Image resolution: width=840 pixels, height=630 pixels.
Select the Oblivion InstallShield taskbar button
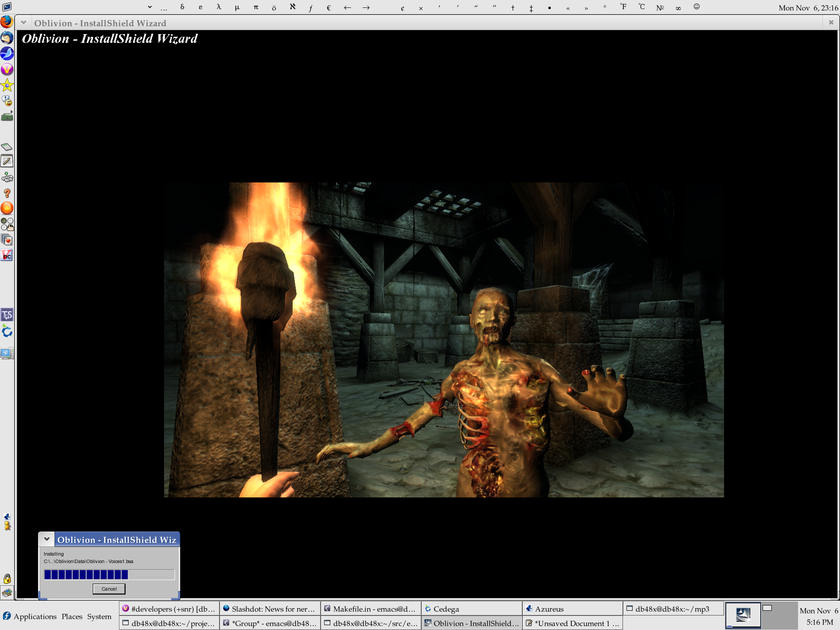pos(472,623)
